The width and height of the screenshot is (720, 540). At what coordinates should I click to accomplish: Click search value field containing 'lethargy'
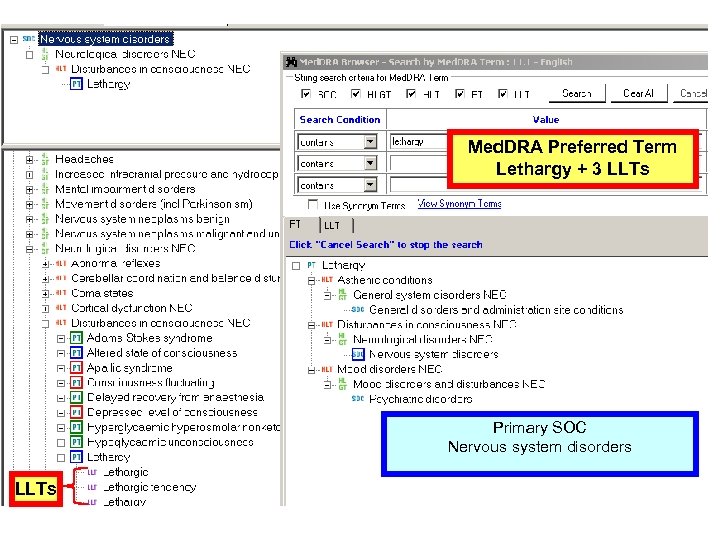[418, 141]
